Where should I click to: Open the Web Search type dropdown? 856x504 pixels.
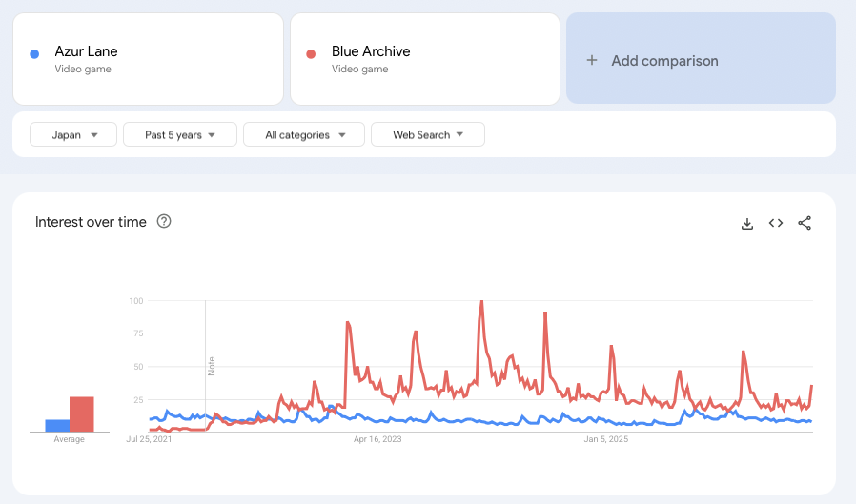coord(428,134)
